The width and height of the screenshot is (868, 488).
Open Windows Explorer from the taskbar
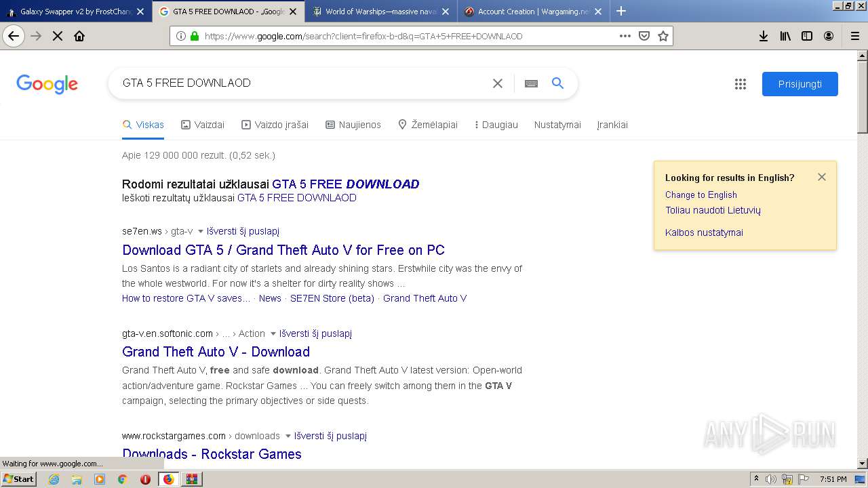(x=77, y=479)
